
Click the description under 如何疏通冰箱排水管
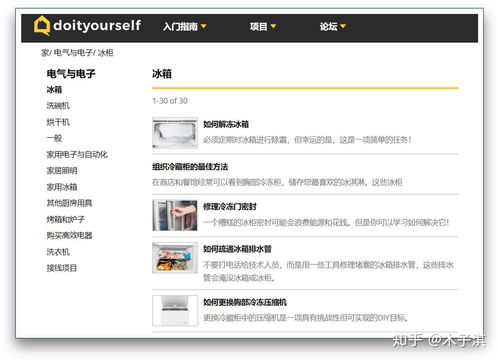click(x=328, y=271)
